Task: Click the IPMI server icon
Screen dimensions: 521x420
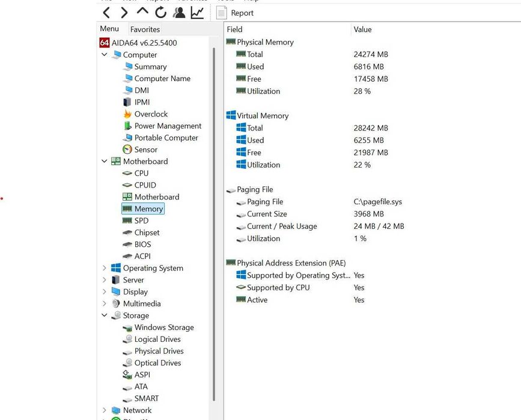Action: pyautogui.click(x=127, y=102)
